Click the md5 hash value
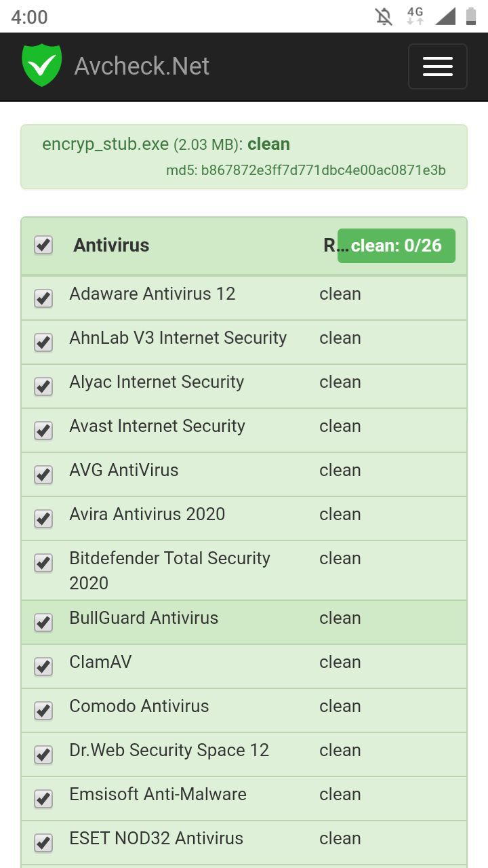The image size is (488, 868). [323, 170]
